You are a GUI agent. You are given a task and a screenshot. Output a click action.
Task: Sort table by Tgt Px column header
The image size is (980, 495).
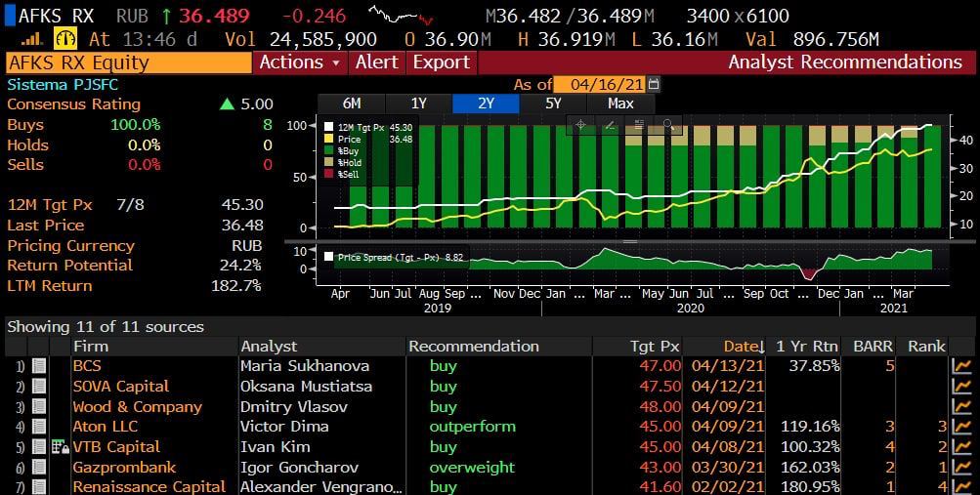655,347
